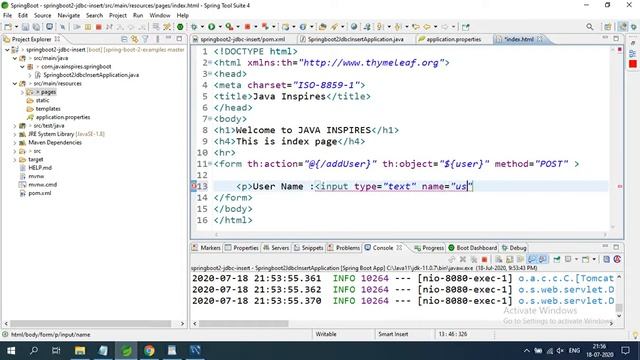
Task: Switch to Springboot2JdbcInsertApplication.java tab
Action: [356, 39]
